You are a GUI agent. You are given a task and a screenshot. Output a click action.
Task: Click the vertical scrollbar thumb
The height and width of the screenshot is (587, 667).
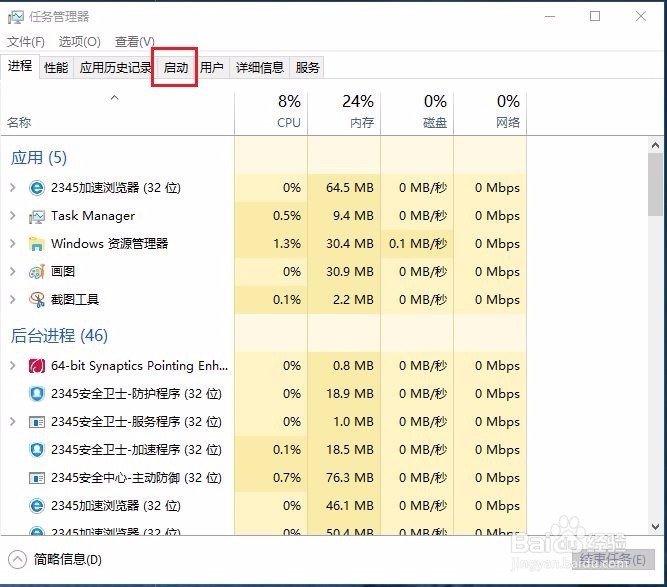click(x=656, y=185)
